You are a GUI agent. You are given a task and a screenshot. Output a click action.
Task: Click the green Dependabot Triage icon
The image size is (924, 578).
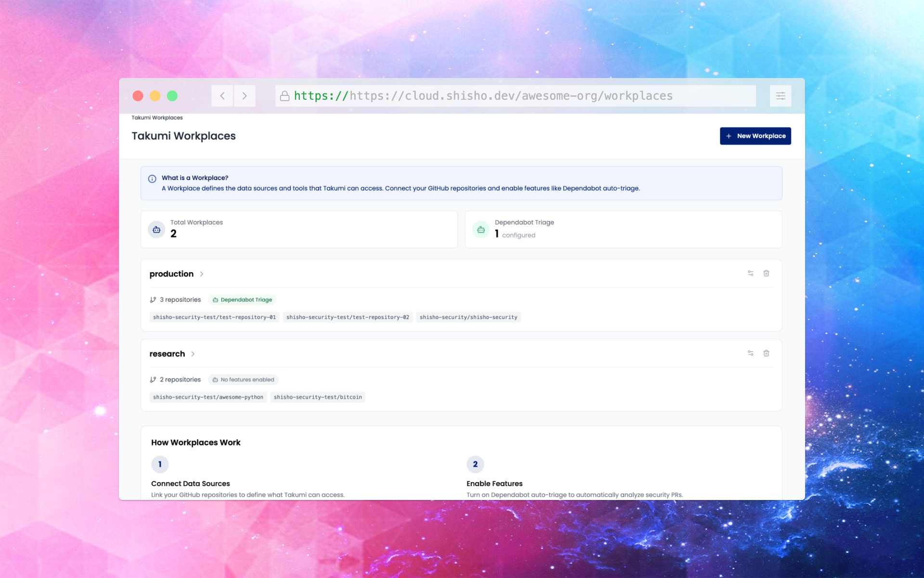(481, 230)
